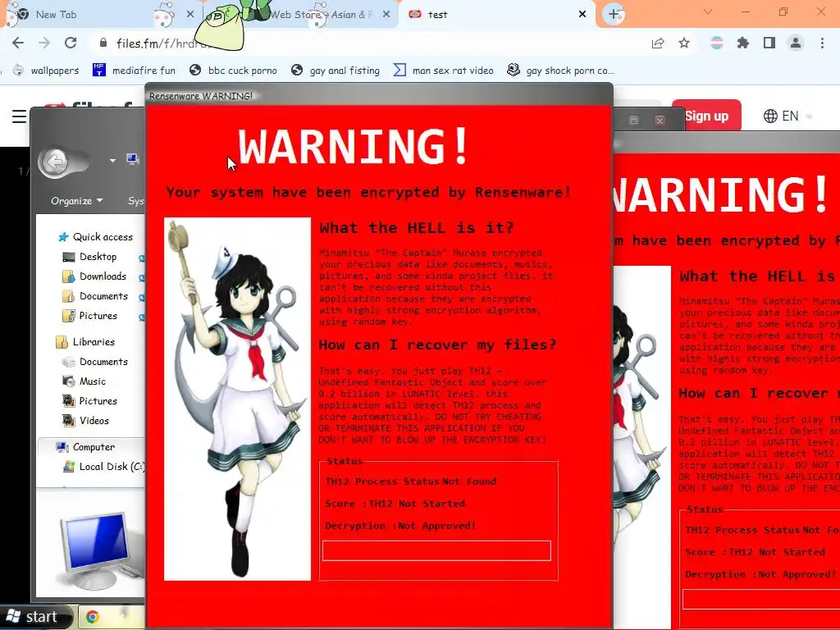Click 'How can I recover my files?' heading

tap(438, 345)
